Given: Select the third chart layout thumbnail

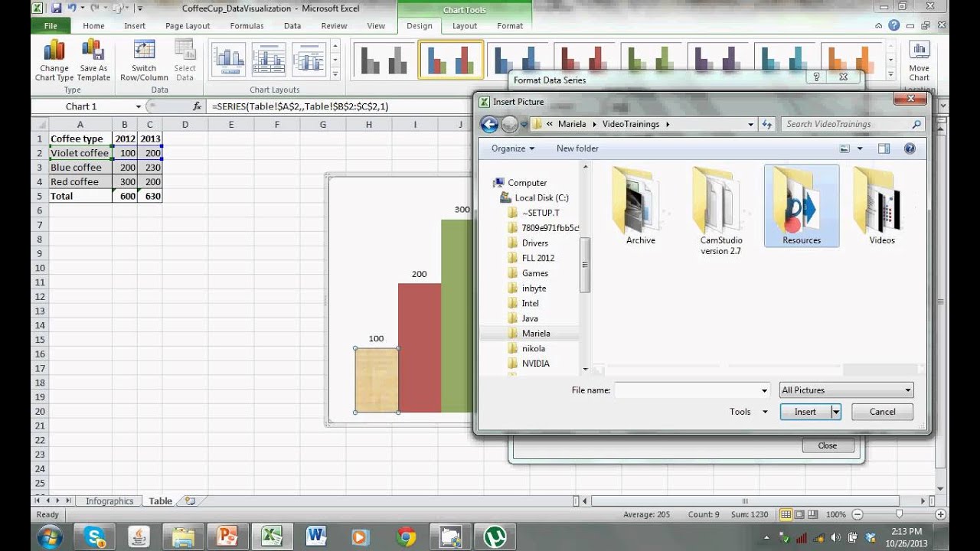Looking at the screenshot, I should tap(309, 59).
